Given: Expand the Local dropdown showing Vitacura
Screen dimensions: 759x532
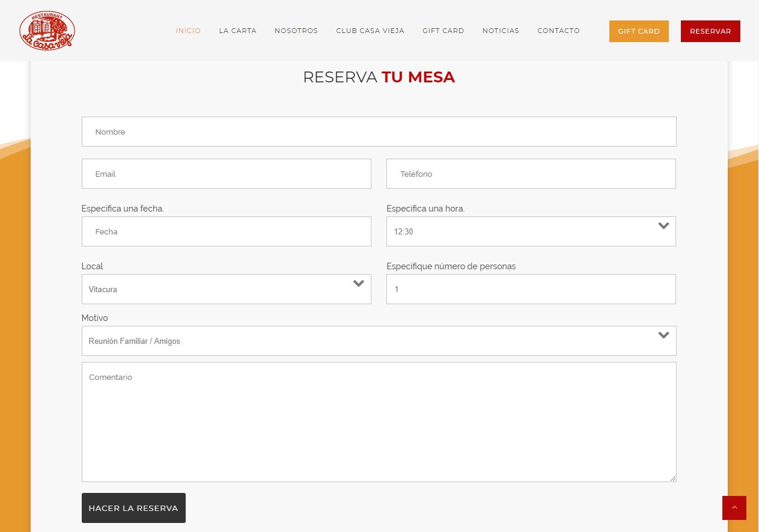Looking at the screenshot, I should (x=226, y=289).
